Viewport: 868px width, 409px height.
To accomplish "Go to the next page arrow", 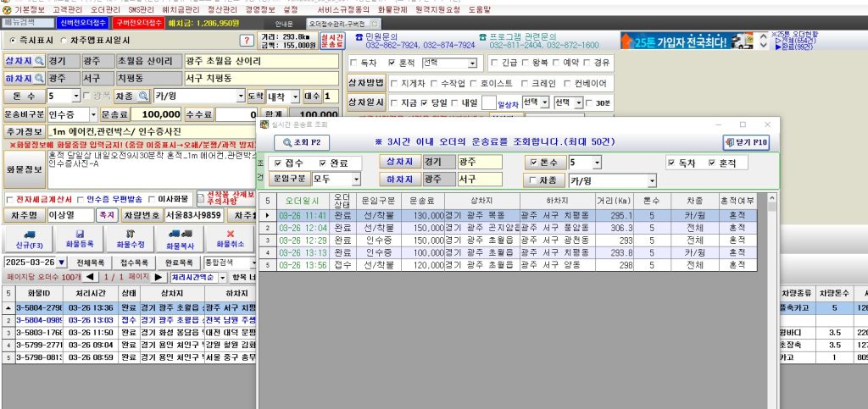I will pos(159,277).
